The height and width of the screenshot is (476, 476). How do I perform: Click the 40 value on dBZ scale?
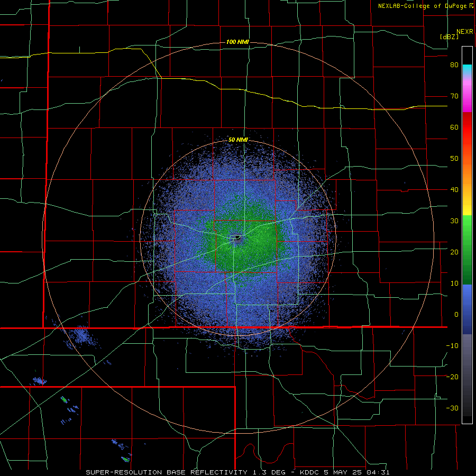(454, 190)
